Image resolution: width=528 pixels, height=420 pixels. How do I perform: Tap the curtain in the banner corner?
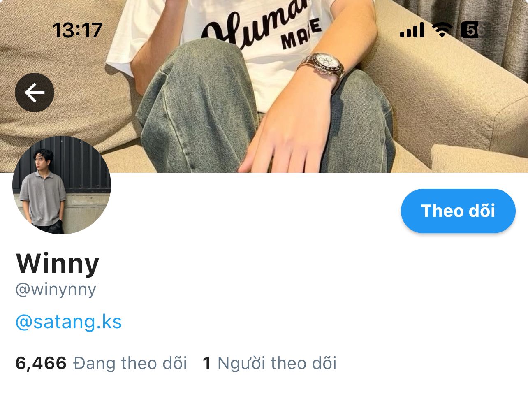tap(493, 25)
